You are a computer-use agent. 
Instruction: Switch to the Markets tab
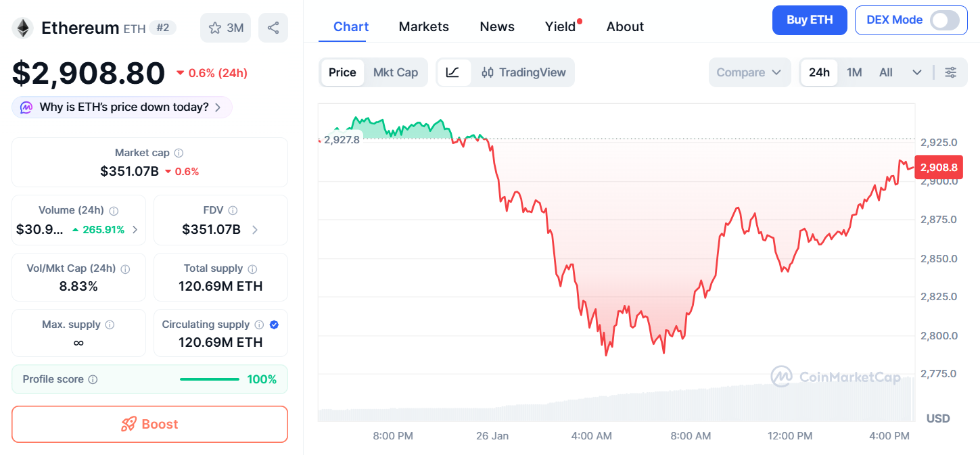(423, 26)
